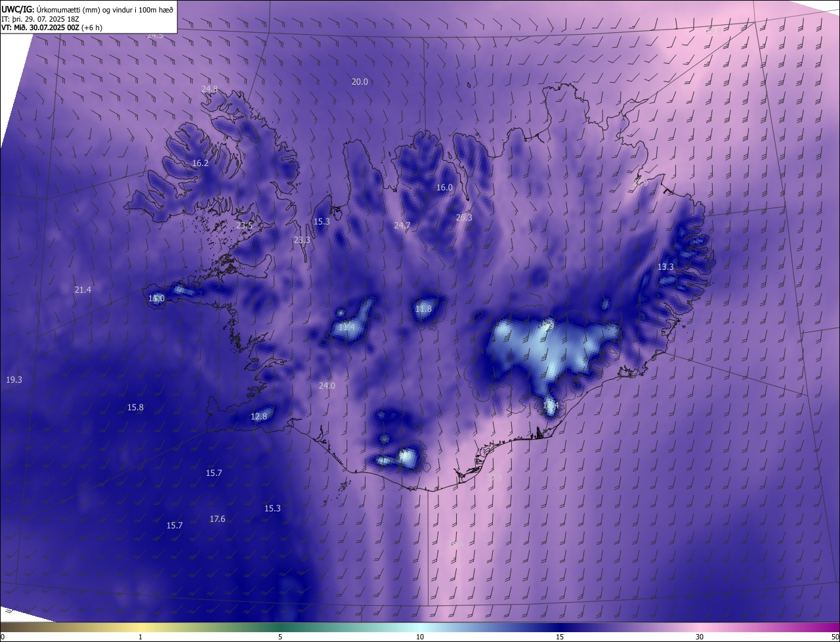Select the 'IT: þri. 29. 07. 2025 18Z' line

[x=41, y=19]
